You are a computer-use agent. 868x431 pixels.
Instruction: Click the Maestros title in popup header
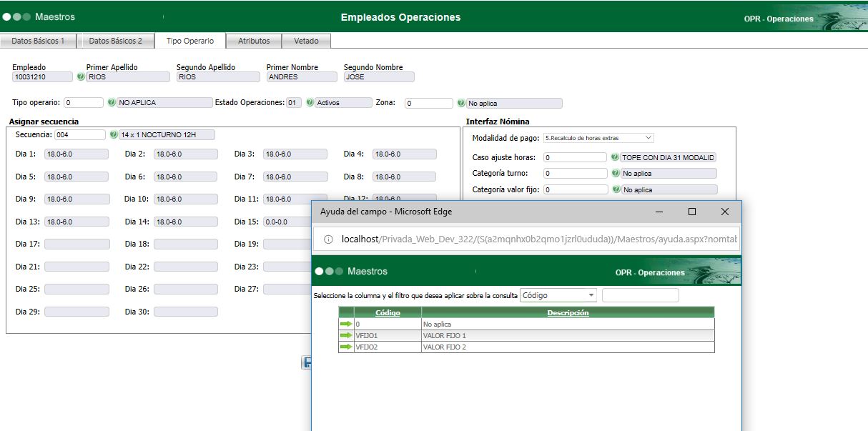pos(368,272)
